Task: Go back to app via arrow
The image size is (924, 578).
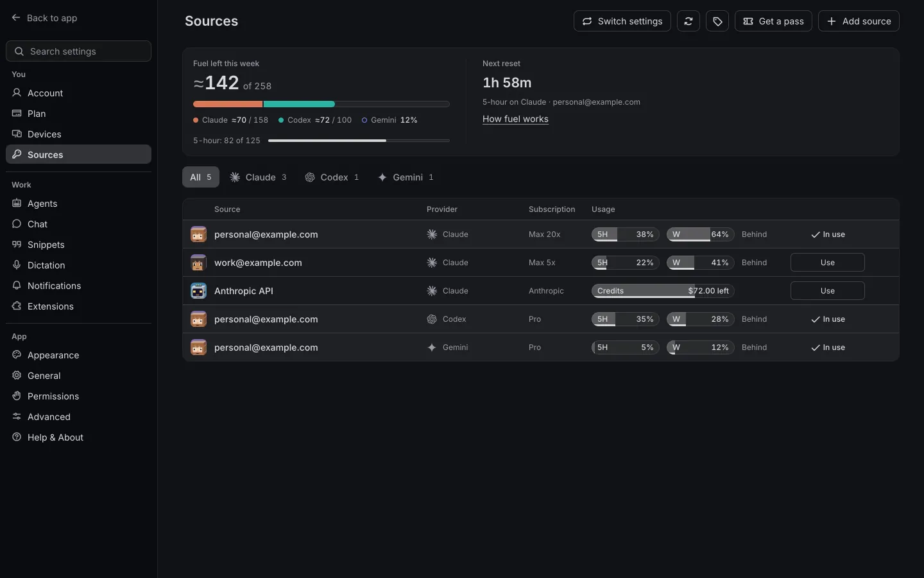Action: click(16, 18)
